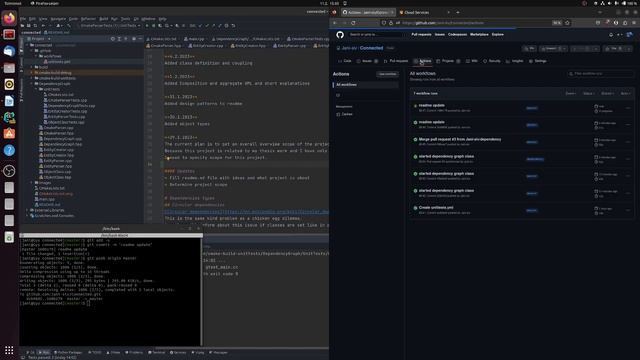Launch Rhythmbox from the dock

pyautogui.click(x=9, y=84)
